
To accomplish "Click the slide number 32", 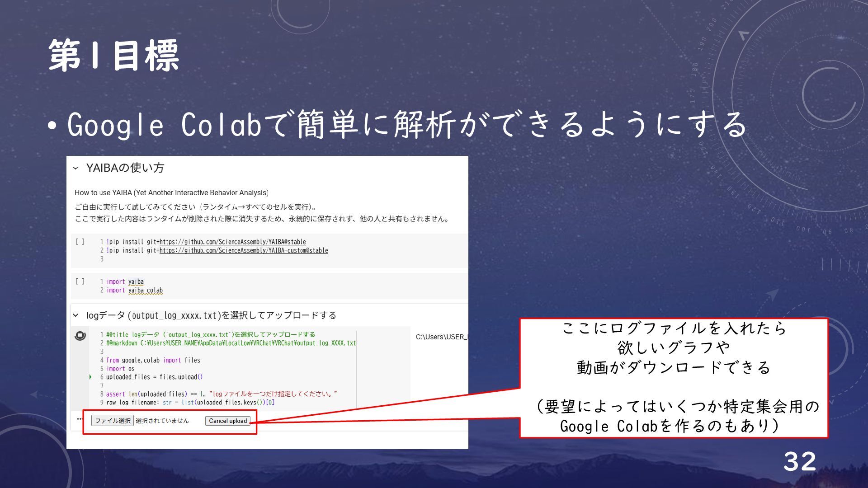I will (x=799, y=461).
